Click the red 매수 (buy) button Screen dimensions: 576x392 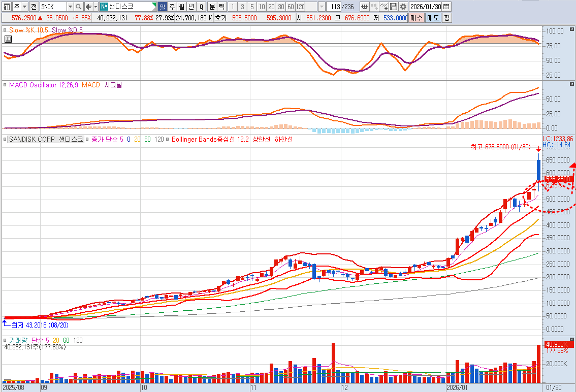[x=416, y=18]
